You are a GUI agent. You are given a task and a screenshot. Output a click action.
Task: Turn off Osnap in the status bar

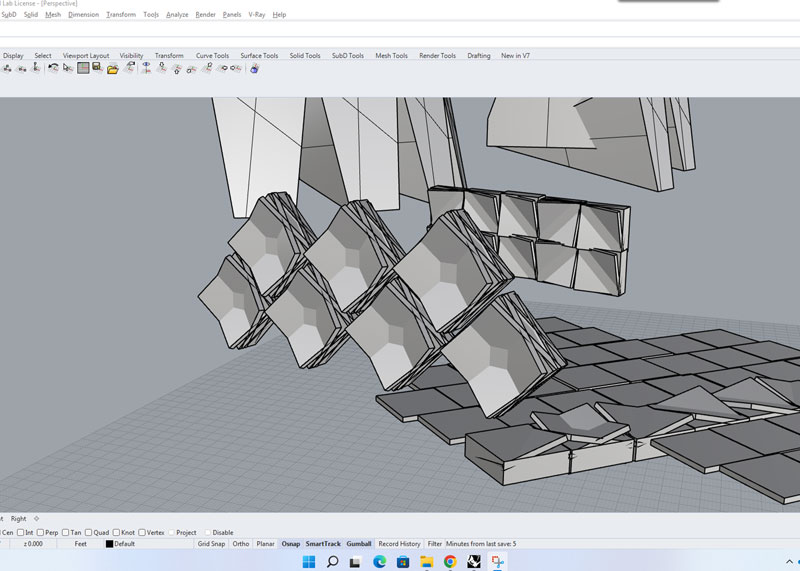click(291, 543)
